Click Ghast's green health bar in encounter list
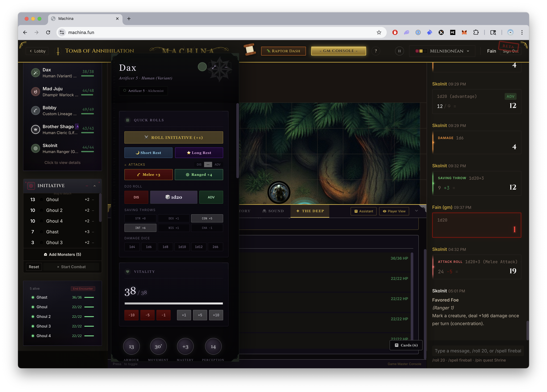 click(89, 297)
